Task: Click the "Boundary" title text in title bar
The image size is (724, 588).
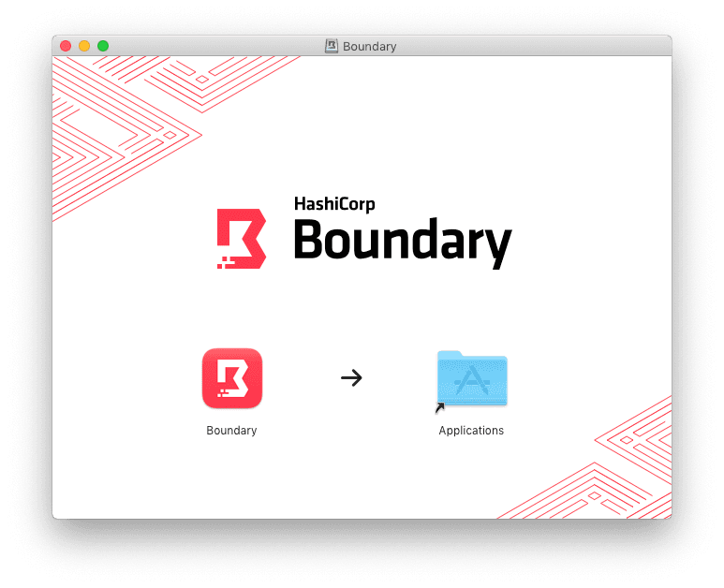Action: coord(370,46)
